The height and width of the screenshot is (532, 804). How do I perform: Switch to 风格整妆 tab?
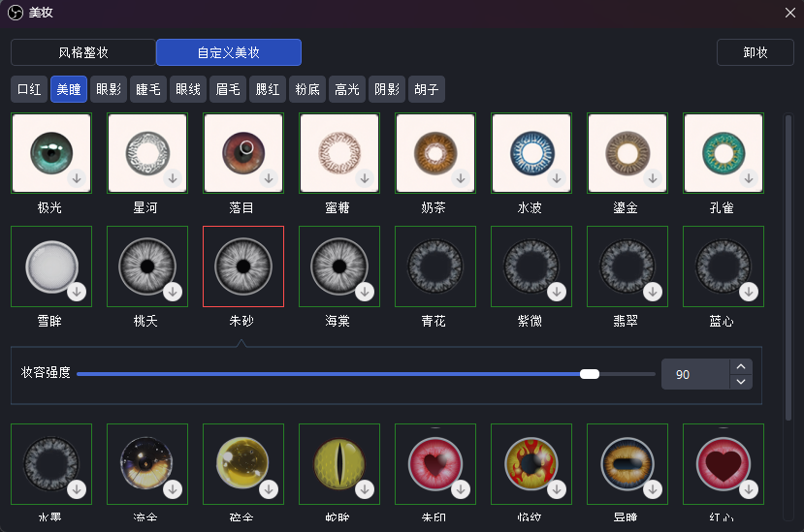[83, 52]
